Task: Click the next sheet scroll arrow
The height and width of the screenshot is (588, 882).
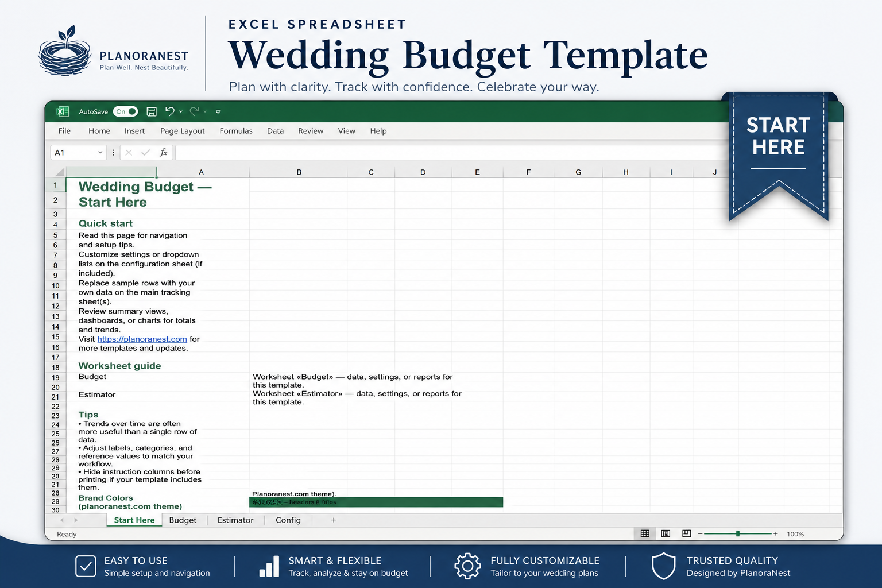Action: pyautogui.click(x=76, y=520)
